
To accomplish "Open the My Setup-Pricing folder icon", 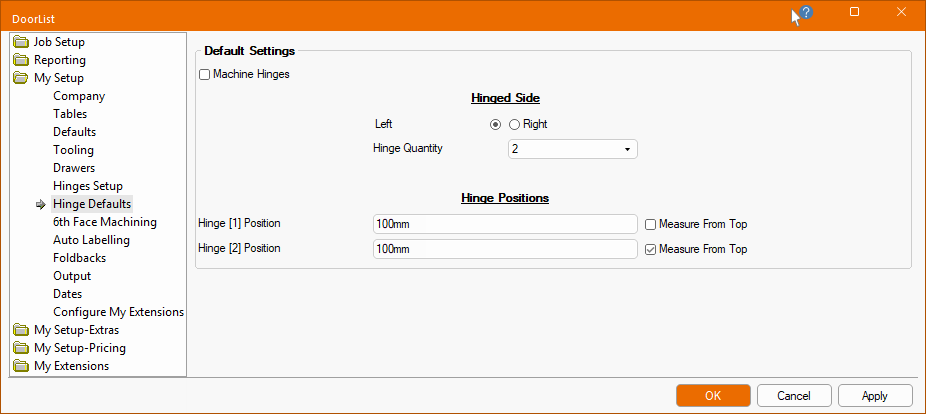I will pyautogui.click(x=21, y=348).
